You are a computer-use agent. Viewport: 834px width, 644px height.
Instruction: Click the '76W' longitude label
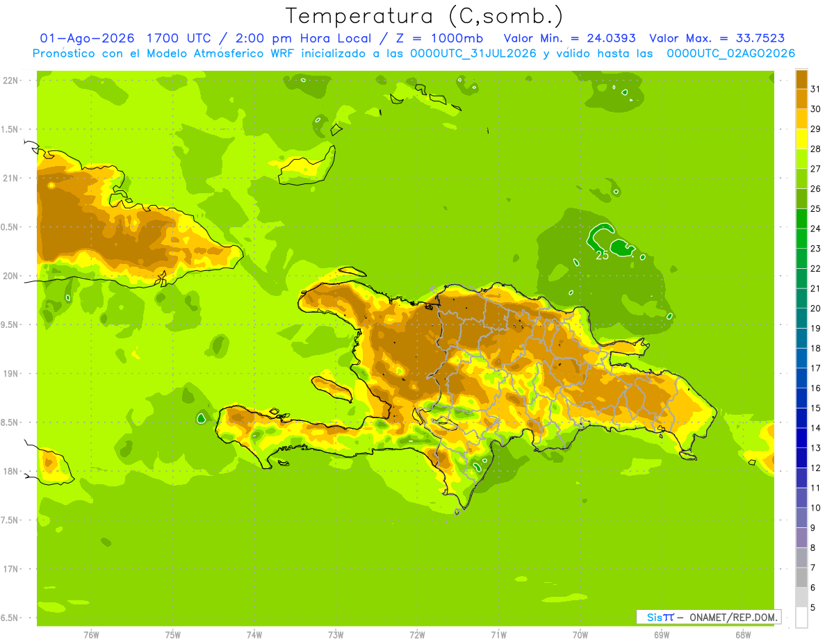[91, 634]
